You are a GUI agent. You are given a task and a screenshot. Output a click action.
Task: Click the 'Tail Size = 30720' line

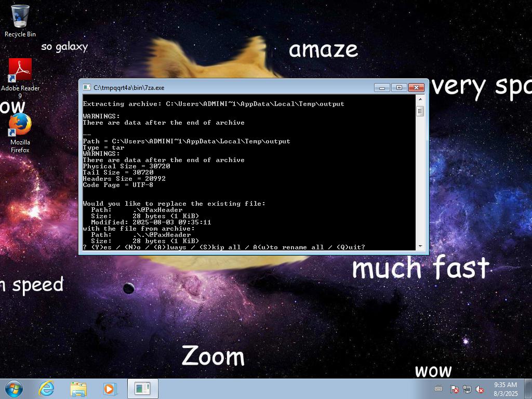click(x=118, y=172)
